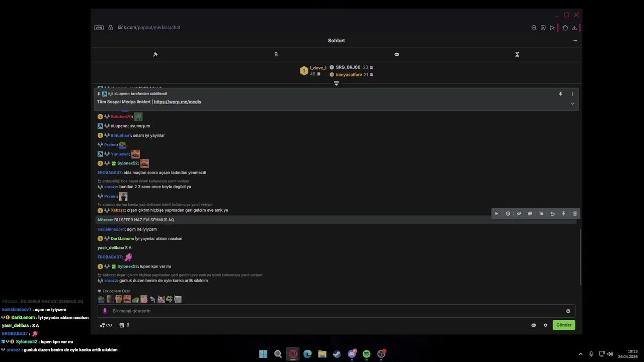
Task: Click the slashed-eye icon in message actions
Action: click(x=519, y=214)
